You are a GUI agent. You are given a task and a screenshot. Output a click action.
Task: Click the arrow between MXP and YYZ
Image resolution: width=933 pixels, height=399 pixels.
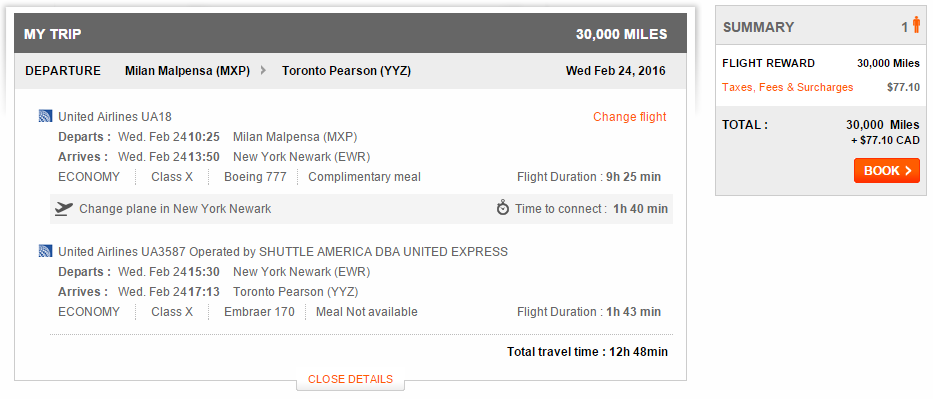(x=263, y=71)
